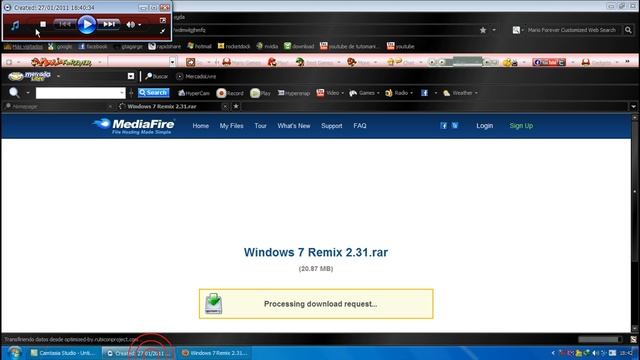
Task: Open What's New on MediaFire
Action: pyautogui.click(x=294, y=126)
